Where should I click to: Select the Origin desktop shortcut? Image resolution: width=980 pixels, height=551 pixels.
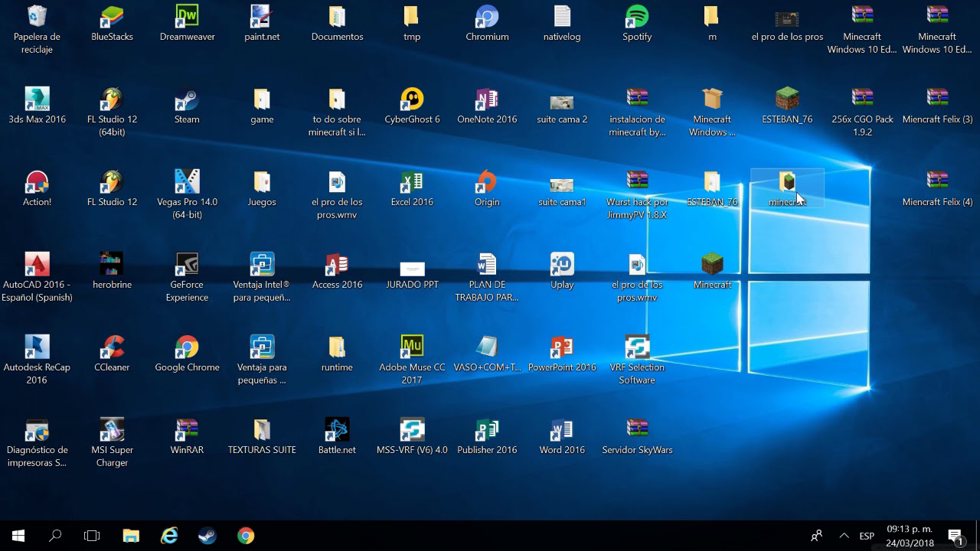coord(487,188)
